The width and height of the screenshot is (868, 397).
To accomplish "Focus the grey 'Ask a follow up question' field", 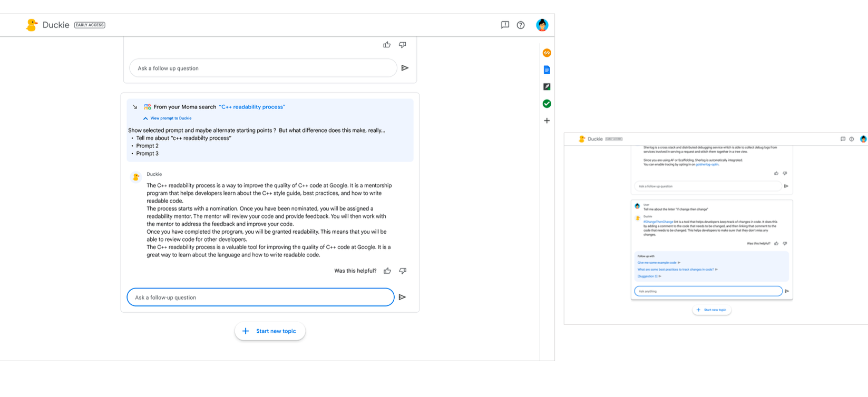I will [x=263, y=68].
